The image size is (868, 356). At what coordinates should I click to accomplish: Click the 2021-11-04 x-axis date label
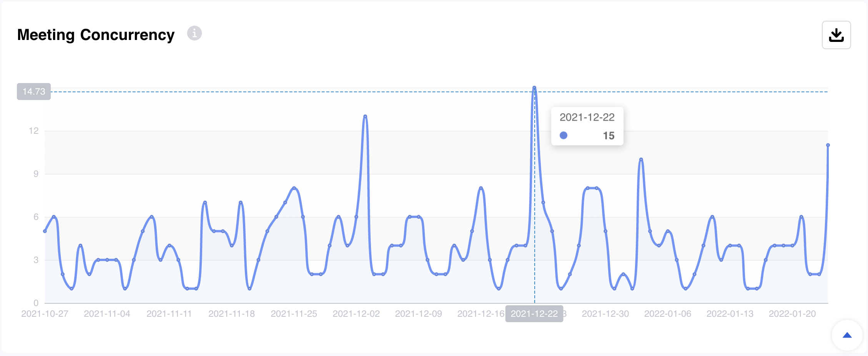[x=107, y=314]
